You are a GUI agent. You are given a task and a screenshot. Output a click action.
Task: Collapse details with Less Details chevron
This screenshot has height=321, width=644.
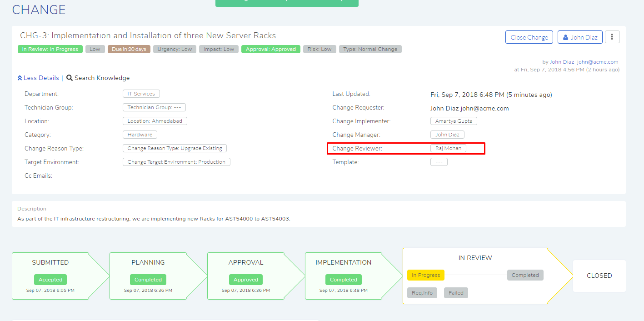point(20,78)
